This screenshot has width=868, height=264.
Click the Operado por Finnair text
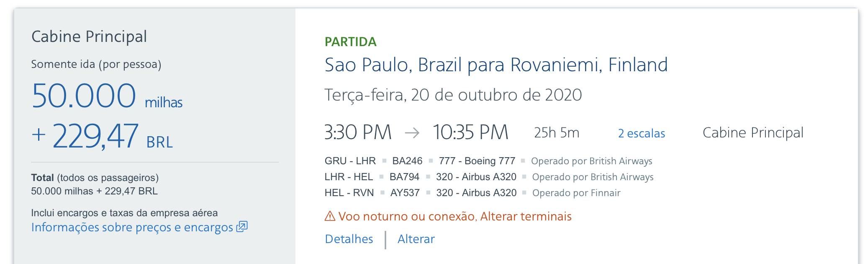coord(576,193)
